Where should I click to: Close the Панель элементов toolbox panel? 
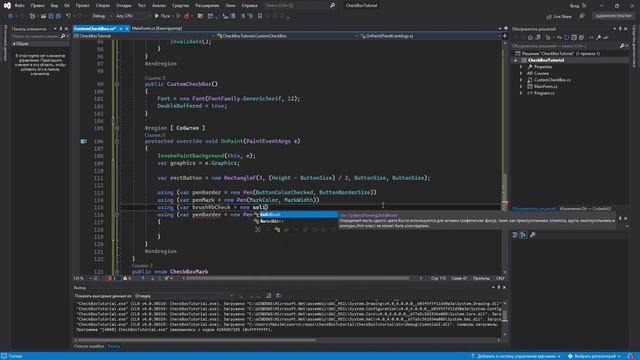click(x=67, y=29)
